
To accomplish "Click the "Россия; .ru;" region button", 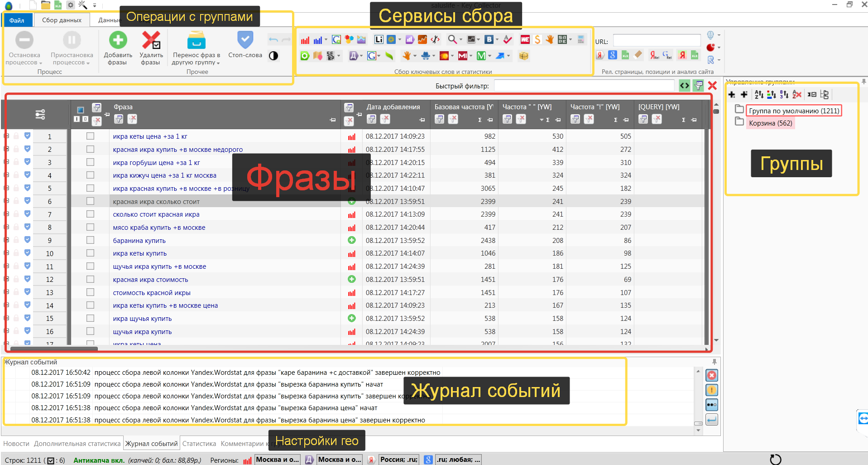I will pyautogui.click(x=398, y=460).
